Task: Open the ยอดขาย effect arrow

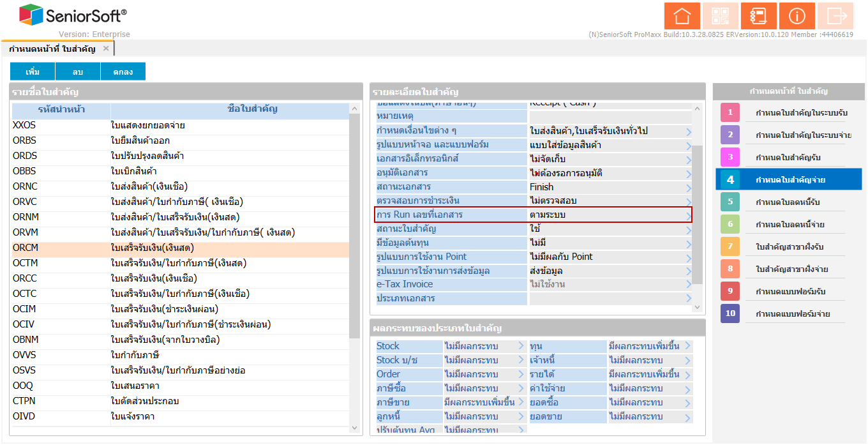Action: pyautogui.click(x=687, y=416)
